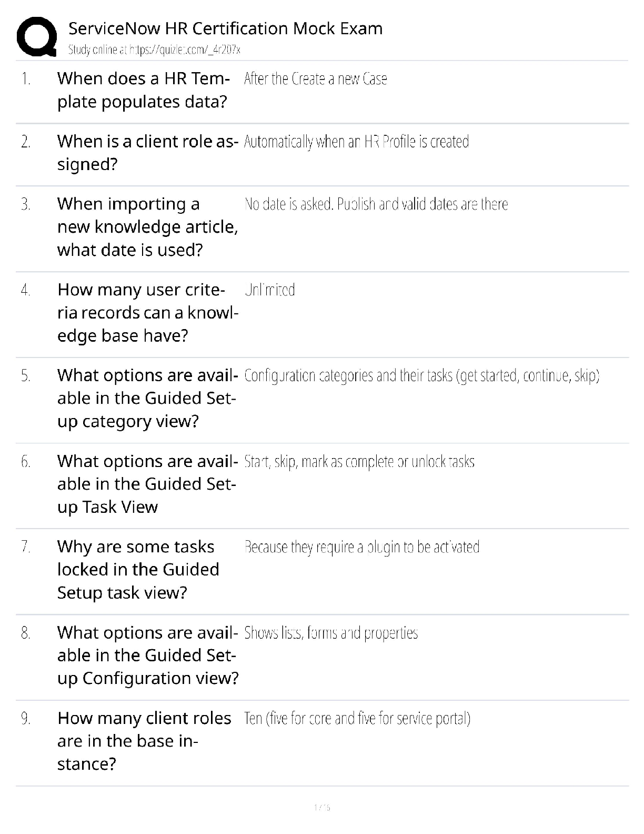
Task: Click answer about plugin needing activation
Action: [362, 548]
